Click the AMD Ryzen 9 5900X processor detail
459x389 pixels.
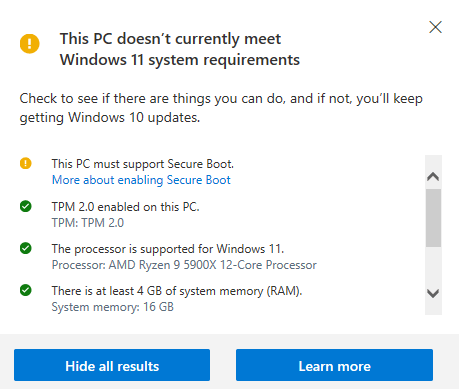[184, 265]
